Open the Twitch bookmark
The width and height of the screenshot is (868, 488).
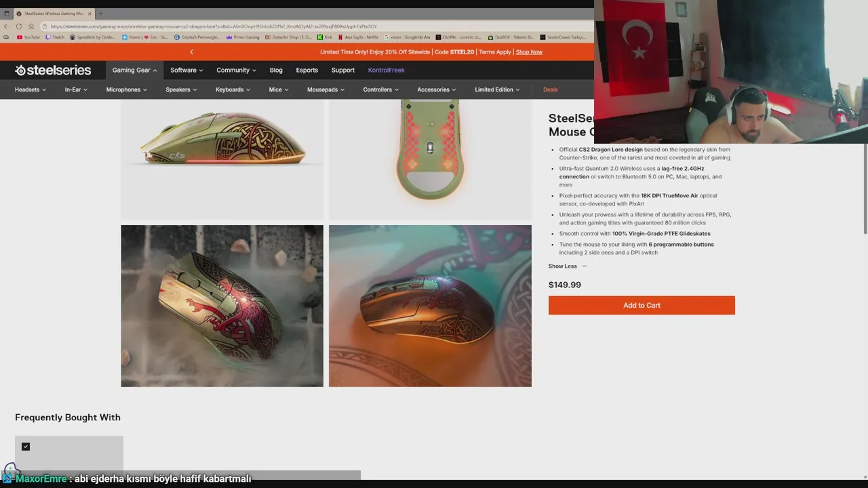coord(54,37)
